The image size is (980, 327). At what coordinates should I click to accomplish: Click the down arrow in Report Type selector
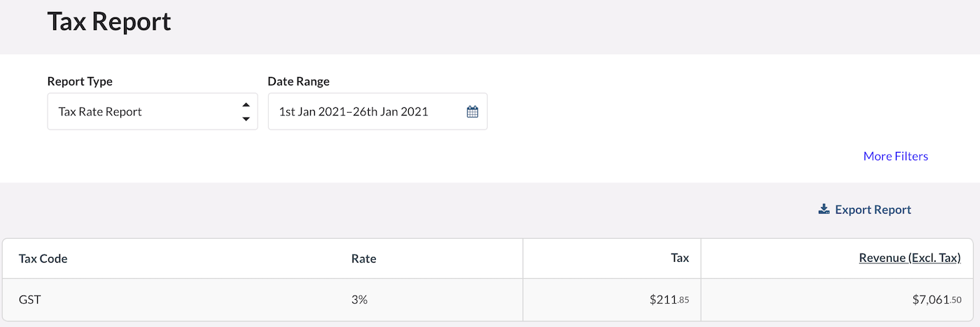(246, 118)
